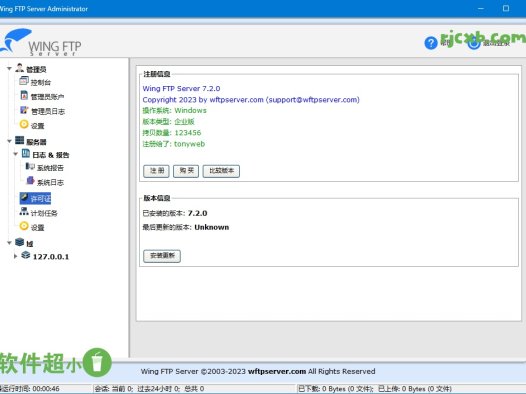Click the 购买 button

tap(186, 171)
